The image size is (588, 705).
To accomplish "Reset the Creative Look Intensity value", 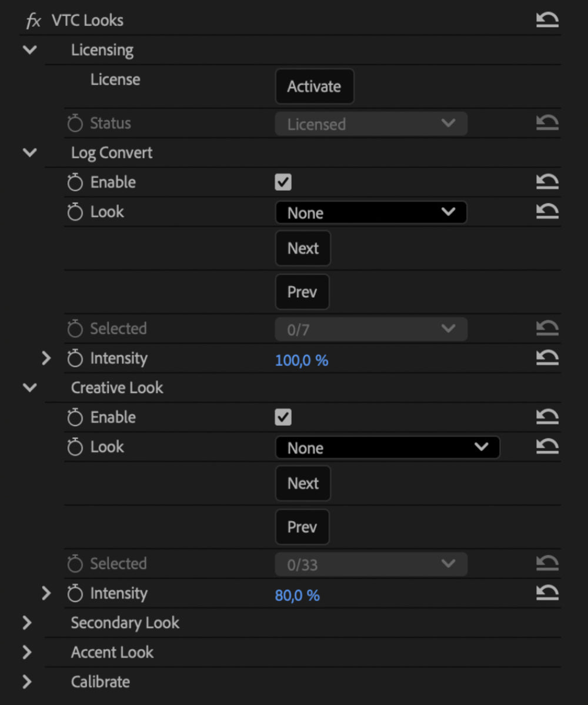I will (x=547, y=593).
